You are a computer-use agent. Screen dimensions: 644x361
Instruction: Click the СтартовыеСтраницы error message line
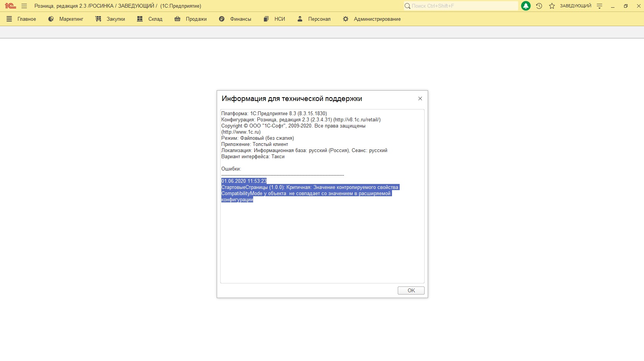(x=310, y=187)
